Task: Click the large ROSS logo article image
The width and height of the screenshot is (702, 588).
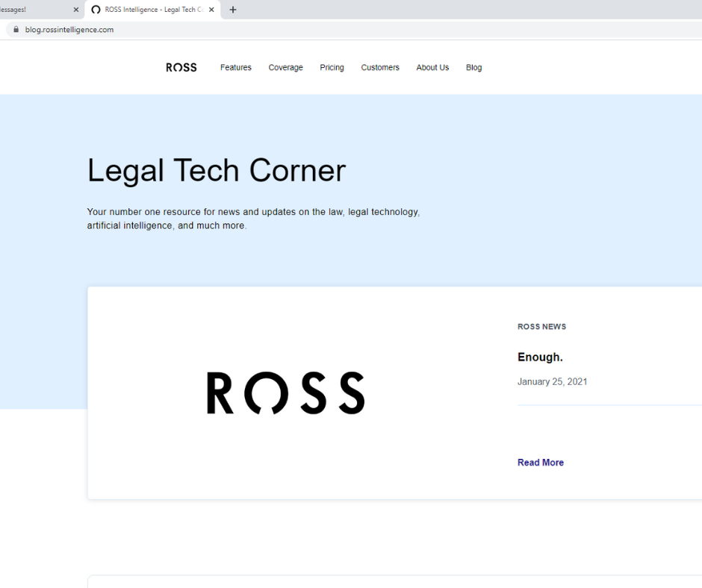Action: click(285, 392)
